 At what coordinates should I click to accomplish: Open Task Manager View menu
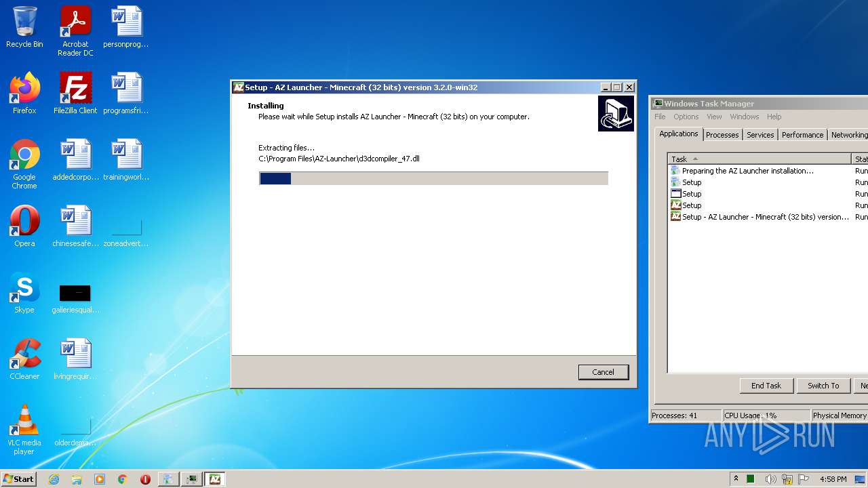(714, 117)
